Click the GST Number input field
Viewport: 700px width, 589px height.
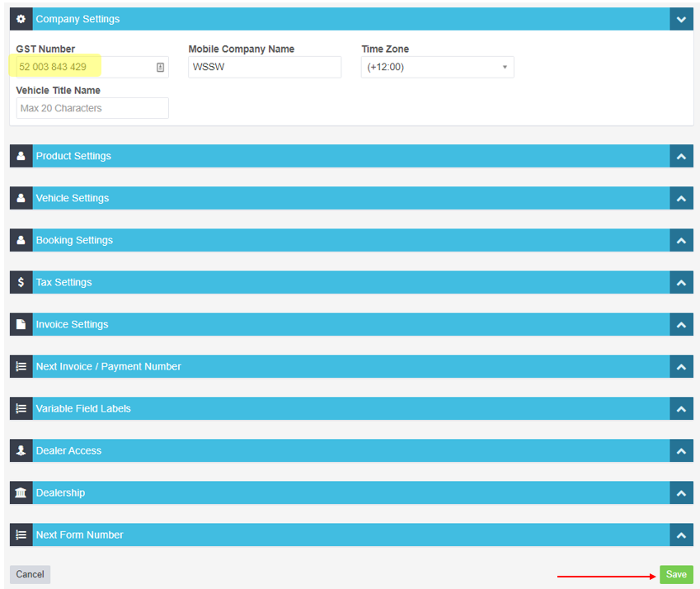pos(82,68)
